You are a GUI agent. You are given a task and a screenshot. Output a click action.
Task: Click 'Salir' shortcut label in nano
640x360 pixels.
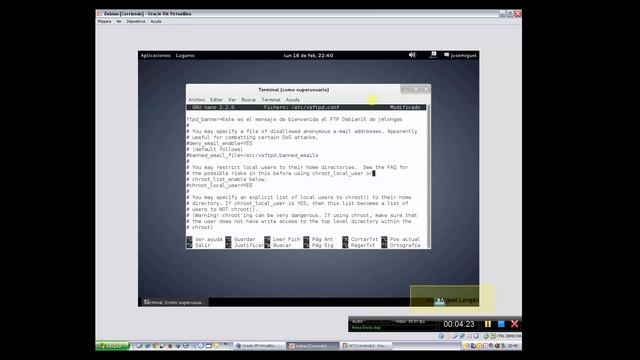tap(202, 245)
